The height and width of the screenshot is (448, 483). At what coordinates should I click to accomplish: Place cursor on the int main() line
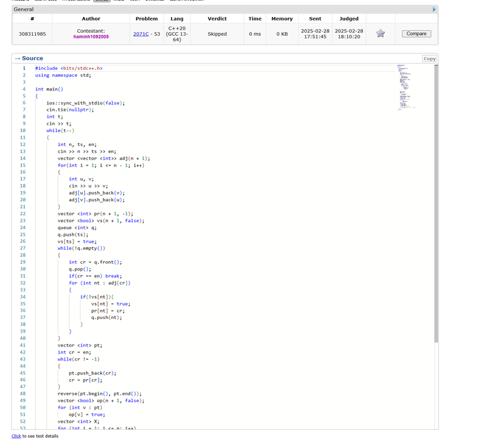[49, 89]
